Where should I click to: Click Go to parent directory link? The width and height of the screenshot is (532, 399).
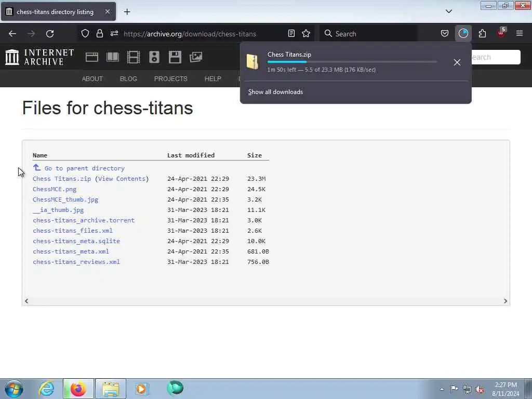click(x=85, y=168)
